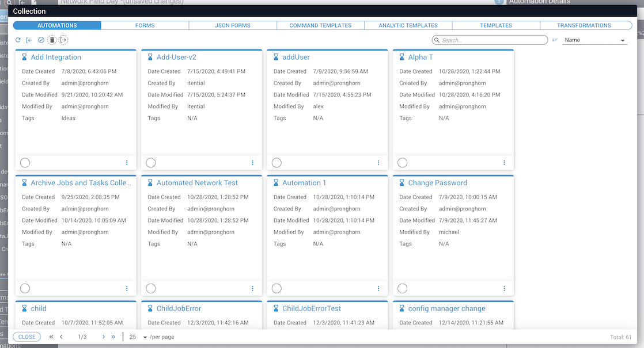This screenshot has width=644, height=348.
Task: Click the delete trash icon
Action: pyautogui.click(x=52, y=40)
